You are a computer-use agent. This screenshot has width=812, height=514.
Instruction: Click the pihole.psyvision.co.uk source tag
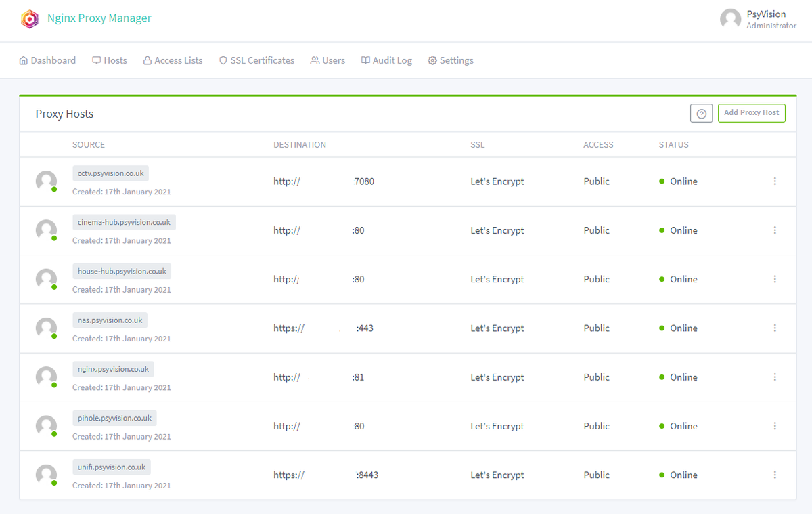click(x=114, y=418)
